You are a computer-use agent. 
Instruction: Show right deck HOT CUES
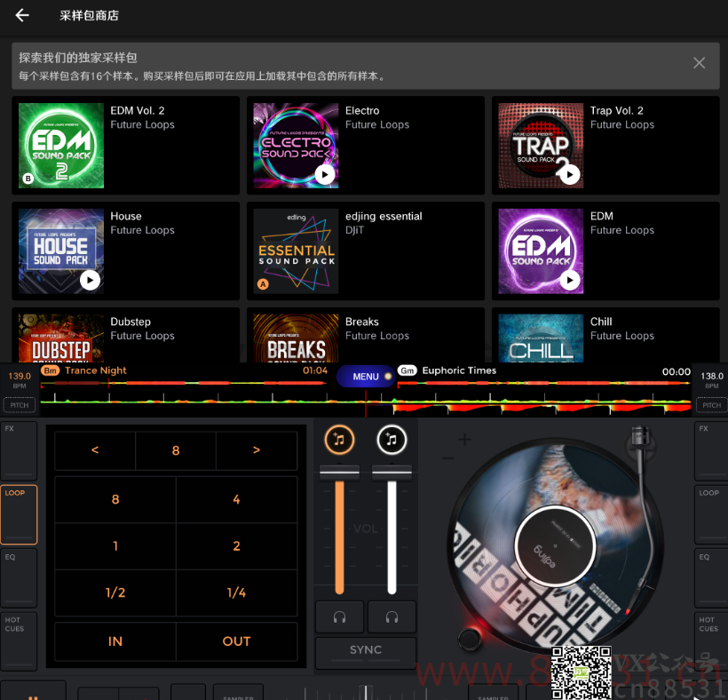click(x=711, y=641)
